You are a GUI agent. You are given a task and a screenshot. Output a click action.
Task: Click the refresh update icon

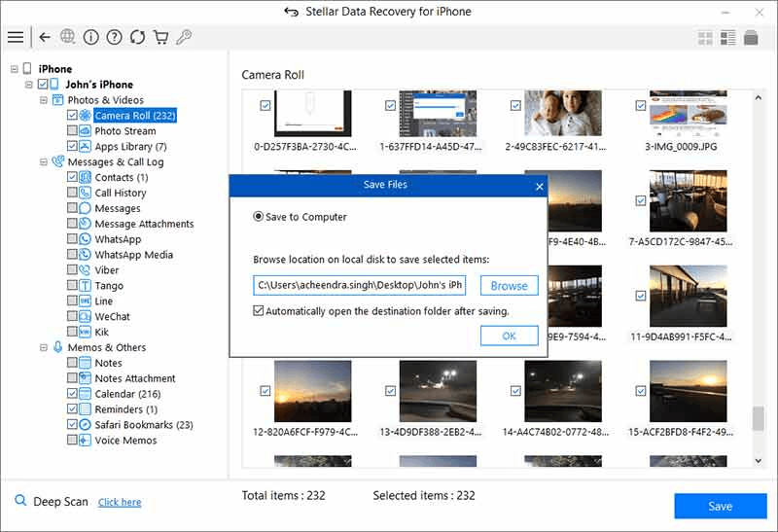[138, 37]
